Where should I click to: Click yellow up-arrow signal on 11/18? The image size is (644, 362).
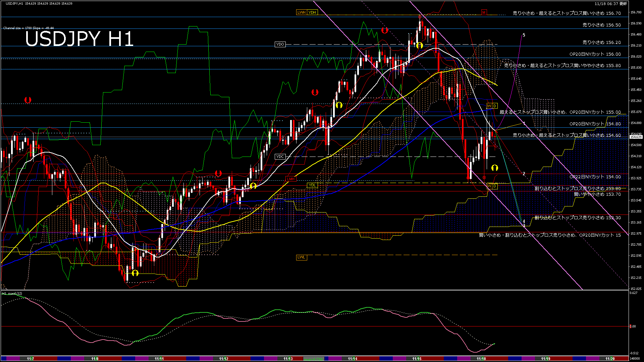coord(495,168)
